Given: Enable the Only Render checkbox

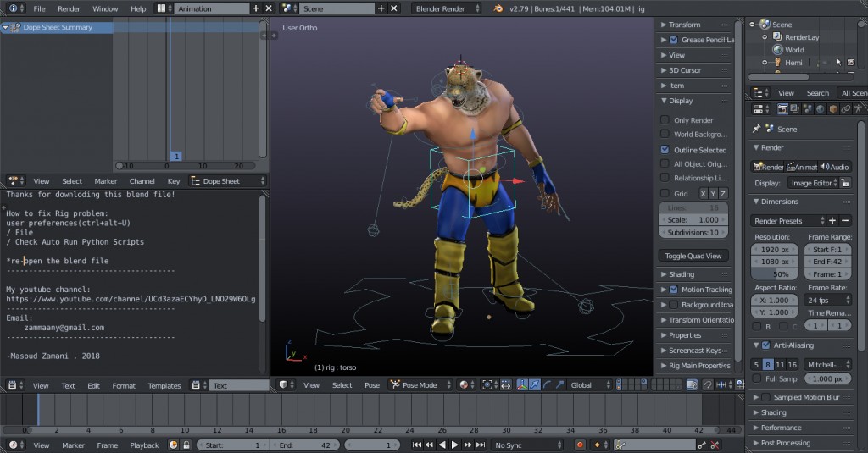Looking at the screenshot, I should click(x=665, y=119).
